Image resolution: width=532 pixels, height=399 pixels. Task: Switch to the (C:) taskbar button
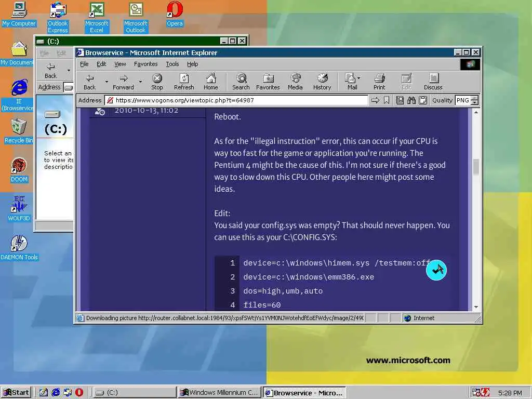coord(134,393)
